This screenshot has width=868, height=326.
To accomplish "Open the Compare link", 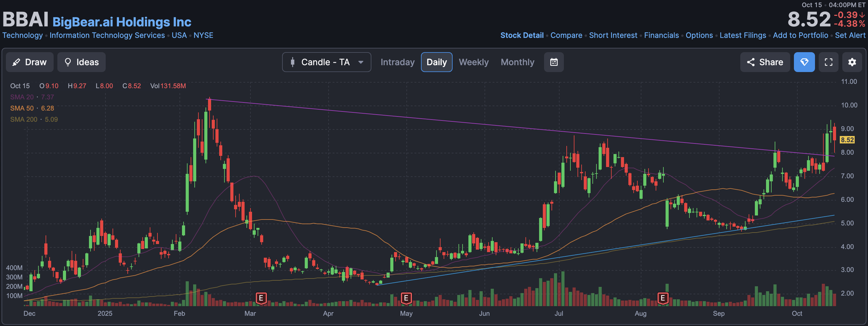I will [566, 35].
